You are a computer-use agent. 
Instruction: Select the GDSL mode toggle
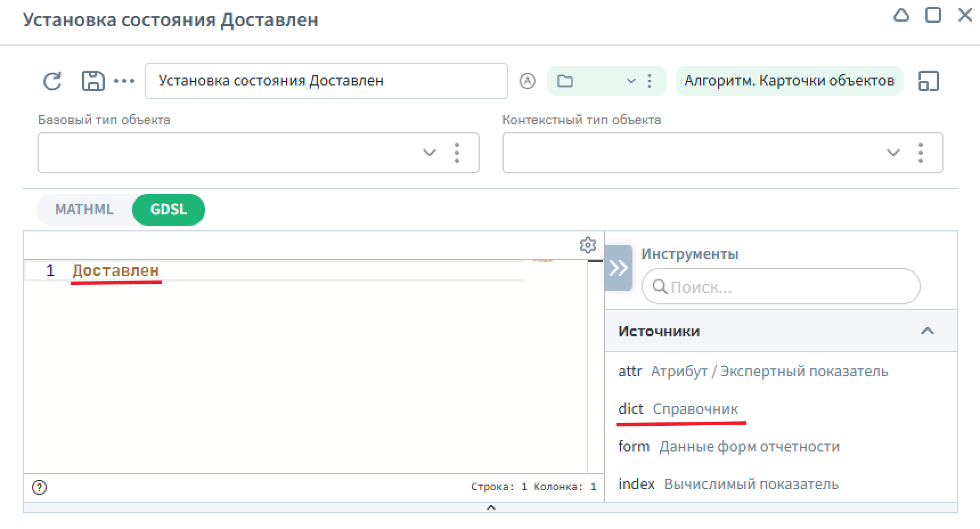(168, 209)
